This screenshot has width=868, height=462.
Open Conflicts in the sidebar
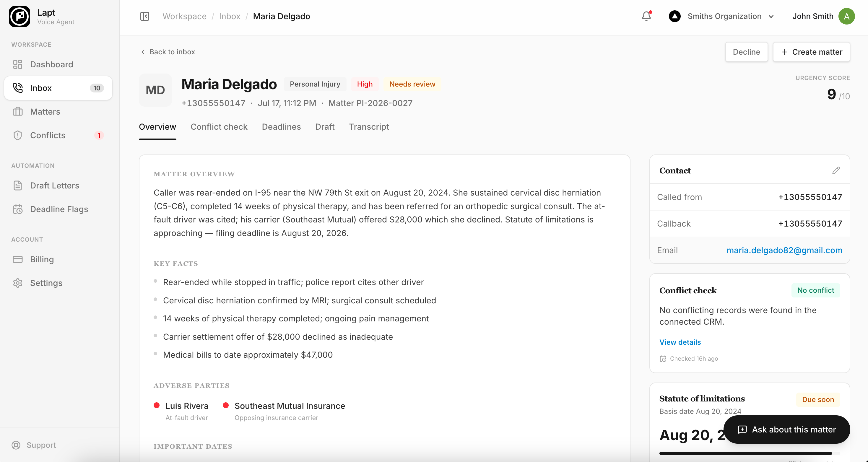(x=58, y=135)
